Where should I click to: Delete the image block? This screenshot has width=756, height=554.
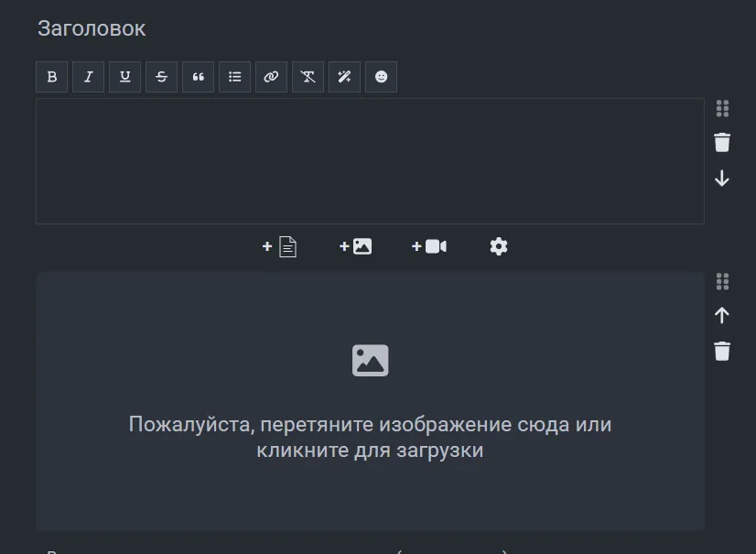coord(722,351)
